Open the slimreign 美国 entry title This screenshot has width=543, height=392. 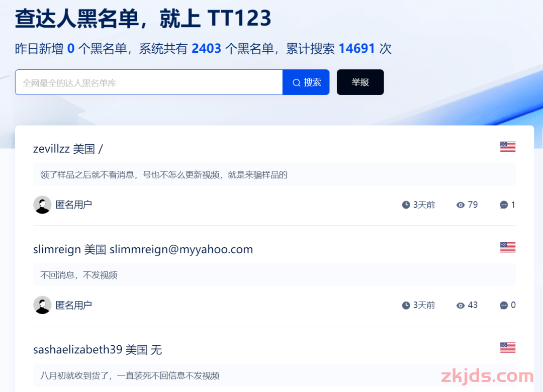click(143, 249)
